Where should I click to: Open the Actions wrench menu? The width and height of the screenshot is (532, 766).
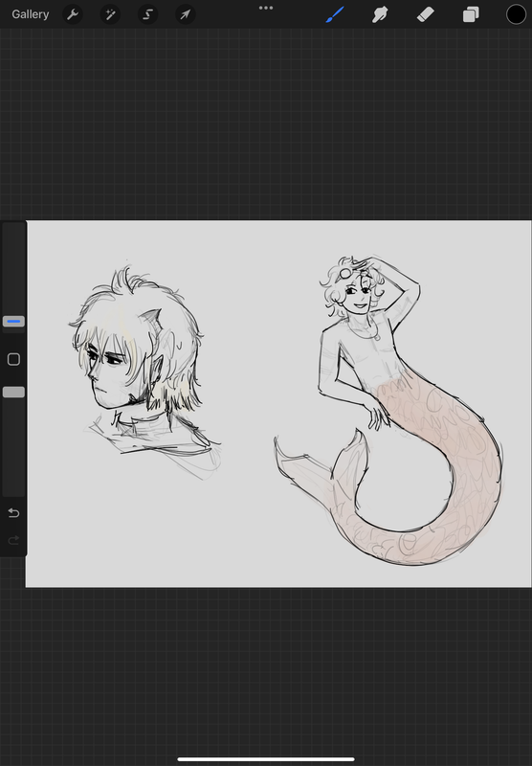[x=73, y=14]
